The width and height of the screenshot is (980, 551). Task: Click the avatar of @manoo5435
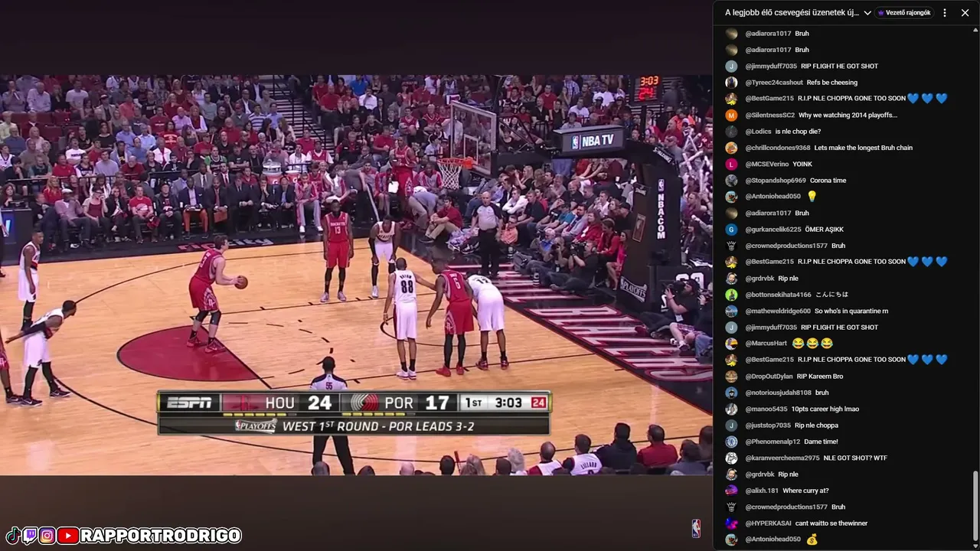[x=731, y=409]
